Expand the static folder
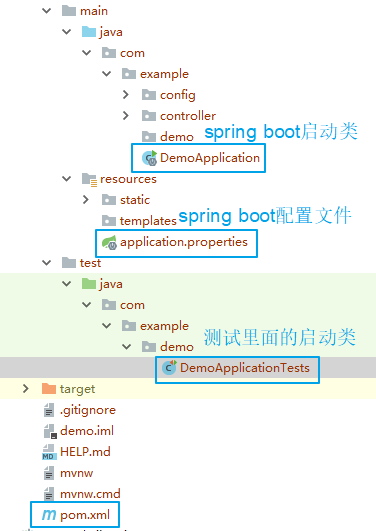376x531 pixels. (x=86, y=199)
